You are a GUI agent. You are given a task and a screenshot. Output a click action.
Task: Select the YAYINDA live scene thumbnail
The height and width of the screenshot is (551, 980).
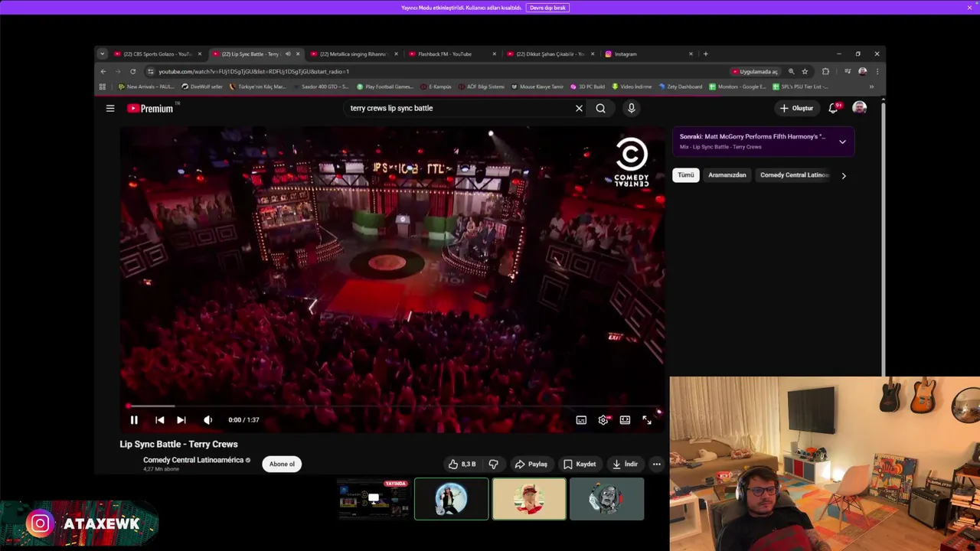click(374, 499)
